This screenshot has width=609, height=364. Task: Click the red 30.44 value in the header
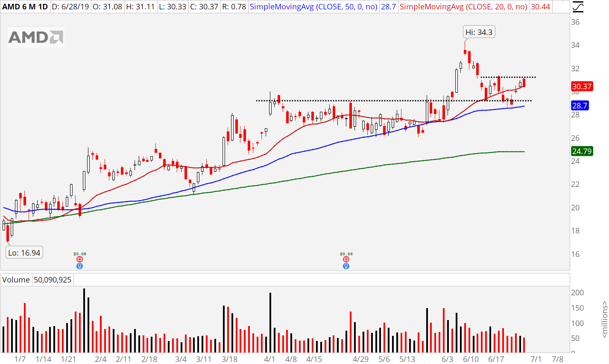point(540,7)
